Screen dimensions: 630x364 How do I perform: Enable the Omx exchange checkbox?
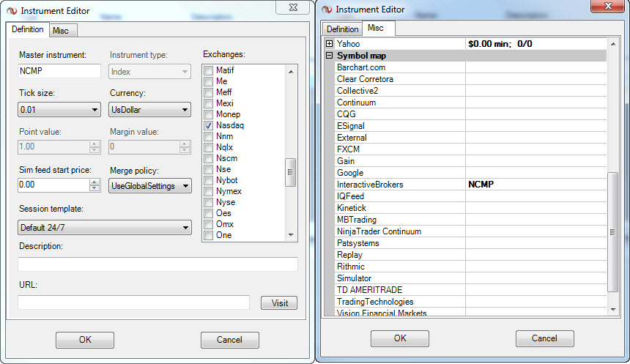208,224
